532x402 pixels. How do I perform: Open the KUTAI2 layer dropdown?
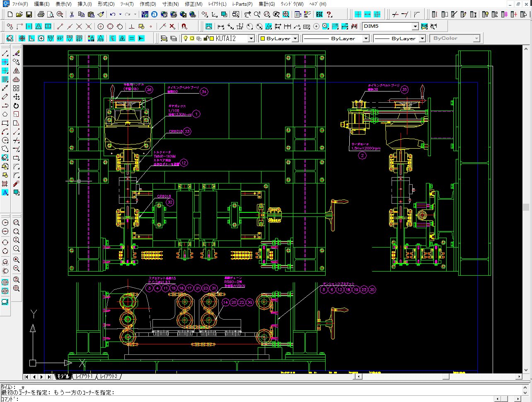[251, 39]
